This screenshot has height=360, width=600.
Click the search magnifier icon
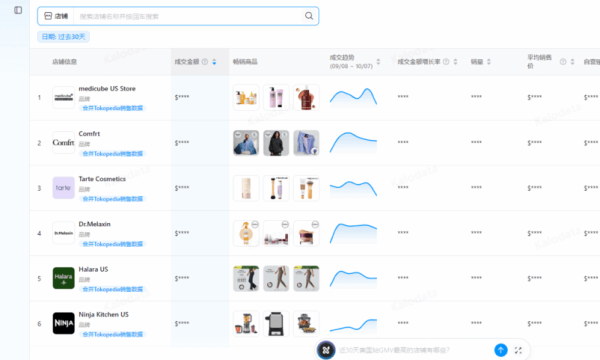coord(309,16)
